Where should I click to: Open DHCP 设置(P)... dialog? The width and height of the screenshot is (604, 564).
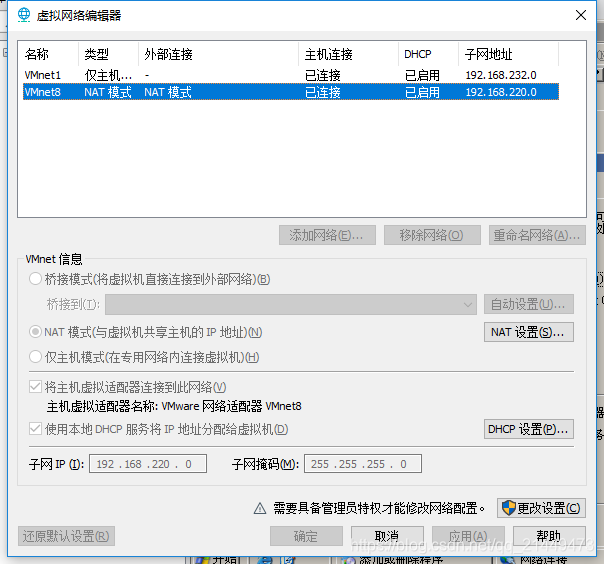tap(528, 429)
